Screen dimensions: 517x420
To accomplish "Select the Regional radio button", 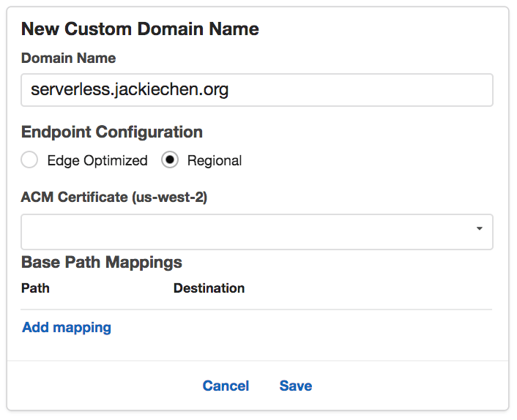I will (170, 160).
